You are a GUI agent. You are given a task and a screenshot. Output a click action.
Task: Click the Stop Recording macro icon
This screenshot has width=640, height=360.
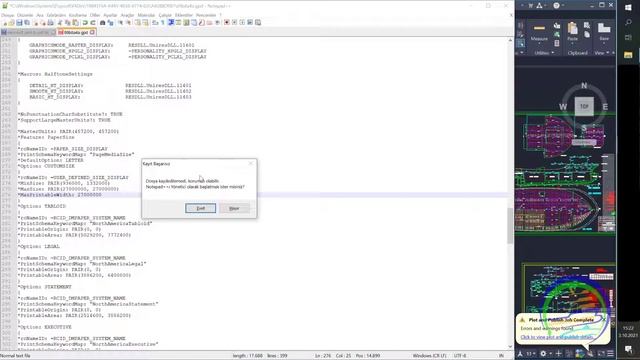(234, 22)
